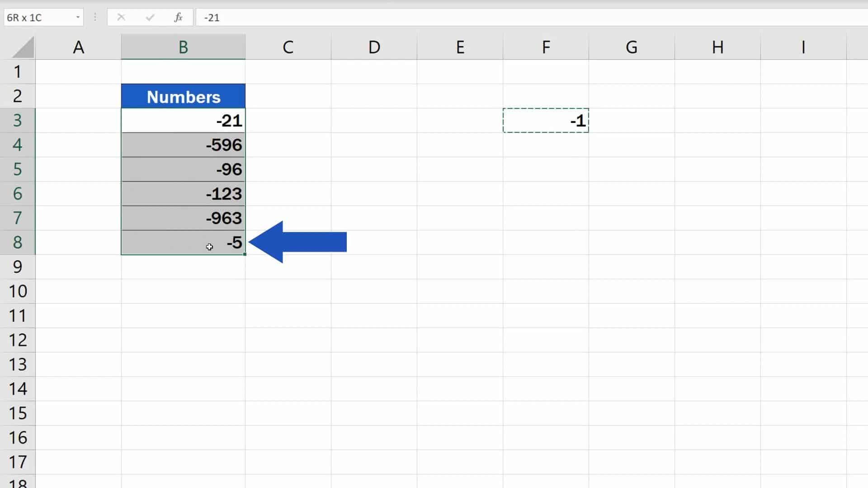The width and height of the screenshot is (868, 488).
Task: Click the Enter checkmark beside the formula bar
Action: 150,17
